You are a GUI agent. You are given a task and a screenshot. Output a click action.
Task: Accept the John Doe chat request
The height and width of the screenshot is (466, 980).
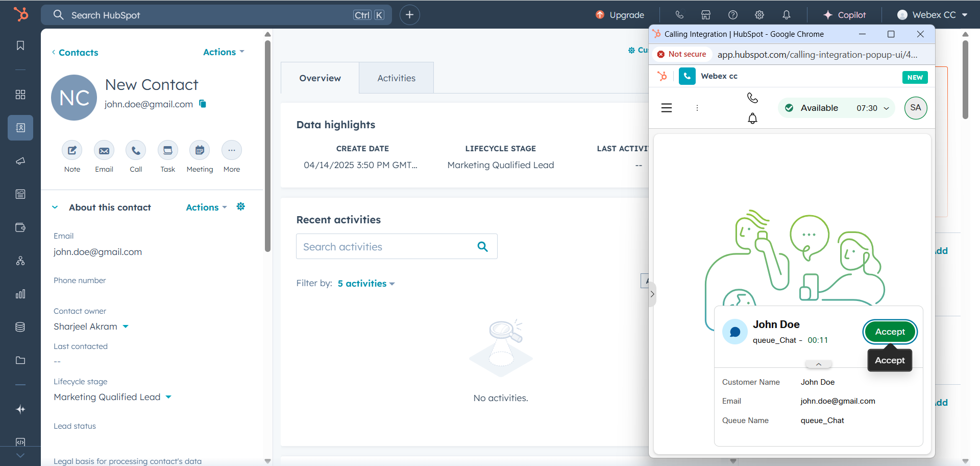(x=890, y=332)
